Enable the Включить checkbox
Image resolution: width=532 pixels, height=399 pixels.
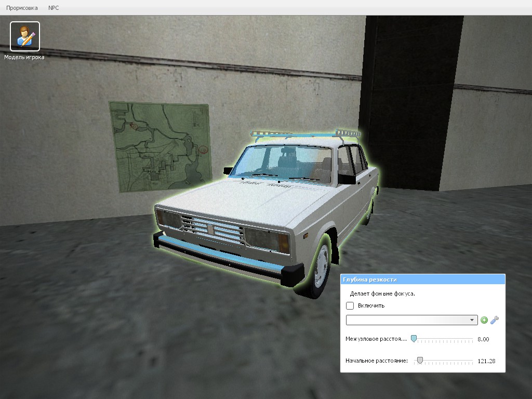(350, 305)
